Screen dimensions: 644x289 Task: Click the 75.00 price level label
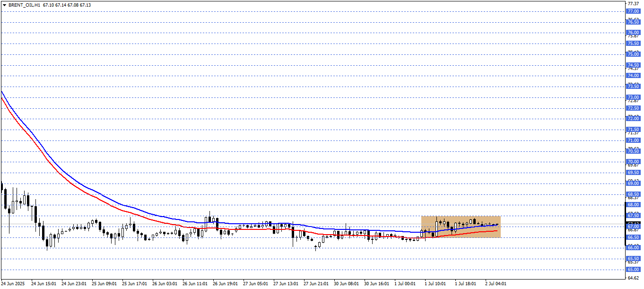(x=633, y=54)
